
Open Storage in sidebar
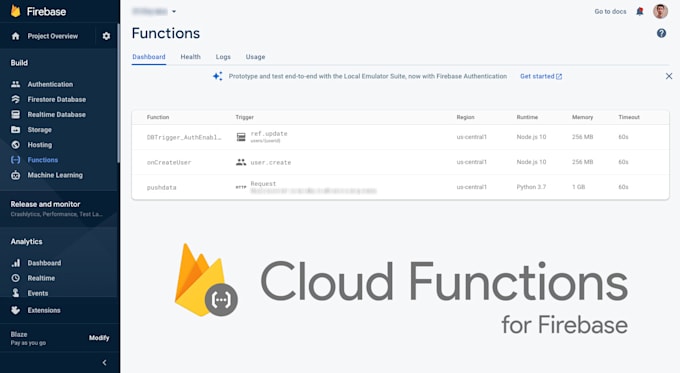pyautogui.click(x=39, y=130)
